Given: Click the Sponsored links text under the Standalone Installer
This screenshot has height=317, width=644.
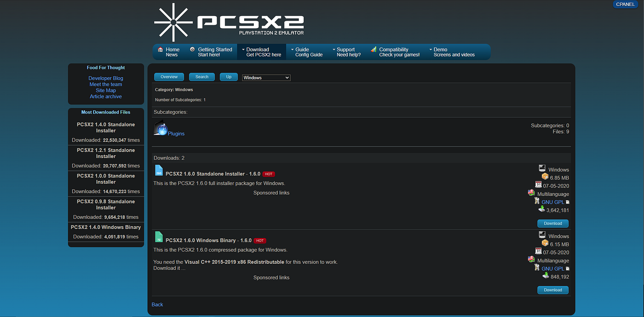Looking at the screenshot, I should [271, 193].
